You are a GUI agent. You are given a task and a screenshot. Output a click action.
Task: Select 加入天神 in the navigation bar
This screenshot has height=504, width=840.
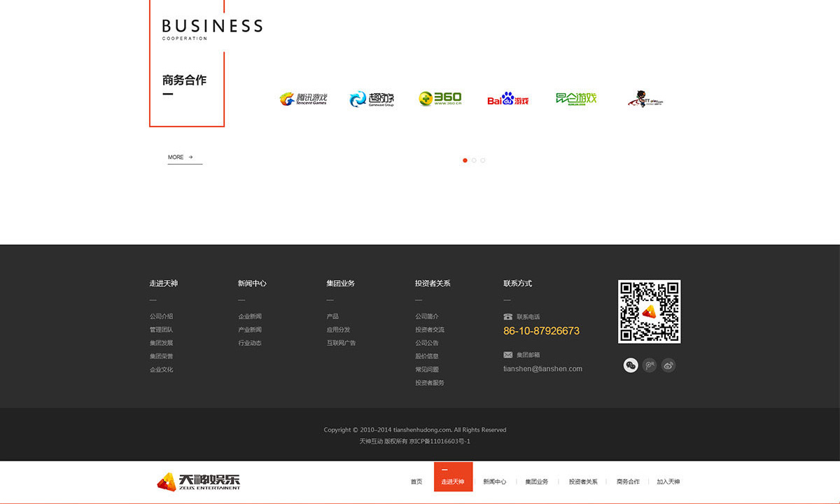tap(668, 482)
